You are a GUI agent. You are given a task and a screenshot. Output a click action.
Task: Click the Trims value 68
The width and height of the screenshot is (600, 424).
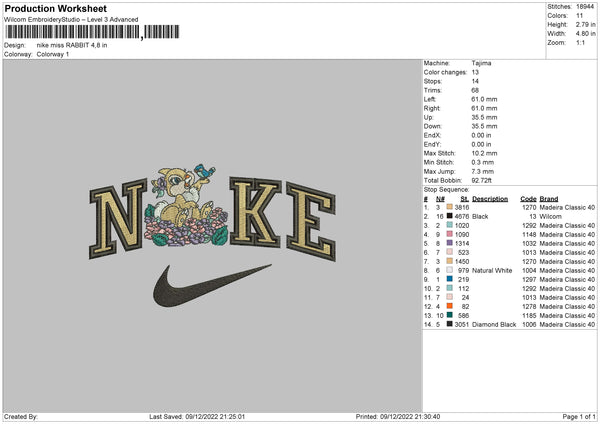tap(475, 90)
